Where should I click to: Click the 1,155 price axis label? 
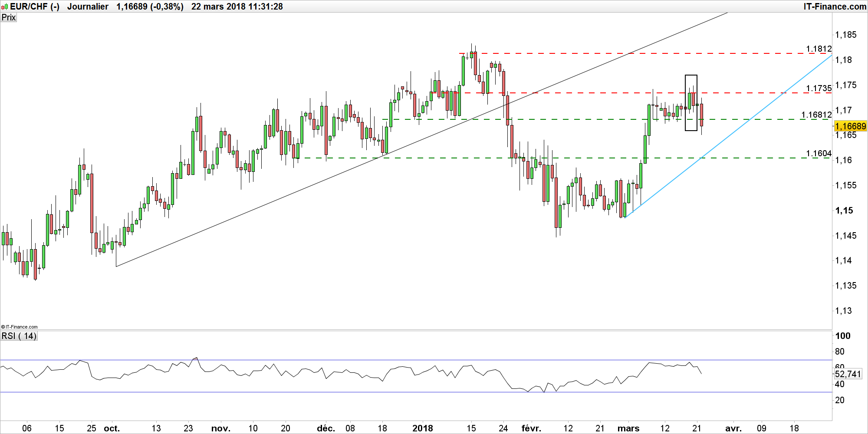tap(846, 185)
